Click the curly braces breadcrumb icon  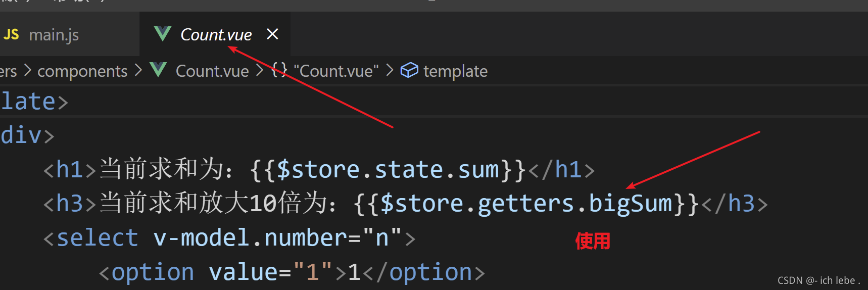point(279,70)
